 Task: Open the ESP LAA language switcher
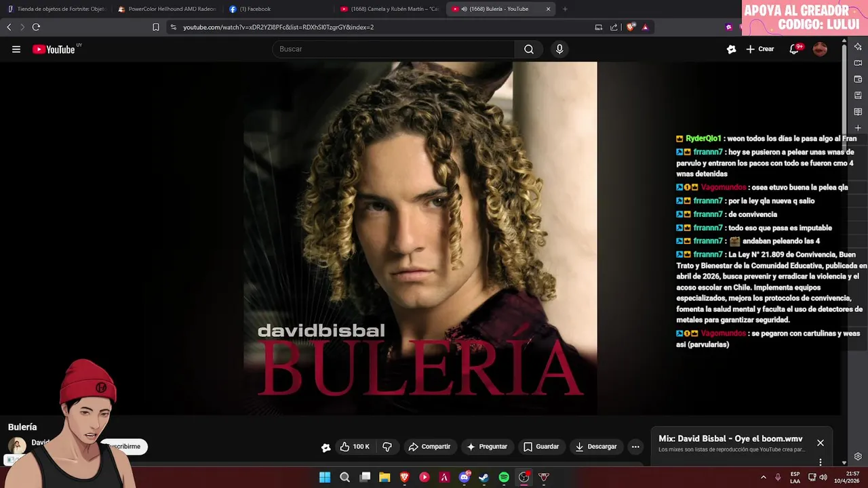coord(795,477)
